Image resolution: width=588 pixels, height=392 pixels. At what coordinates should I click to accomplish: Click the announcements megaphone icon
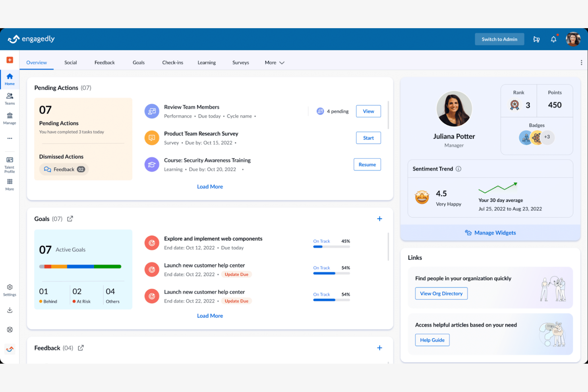click(536, 39)
